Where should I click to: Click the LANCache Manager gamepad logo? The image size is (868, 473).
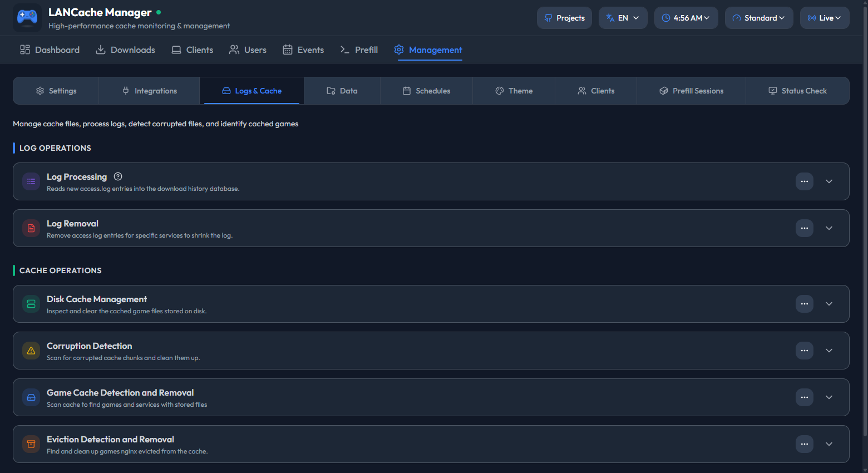click(x=27, y=18)
